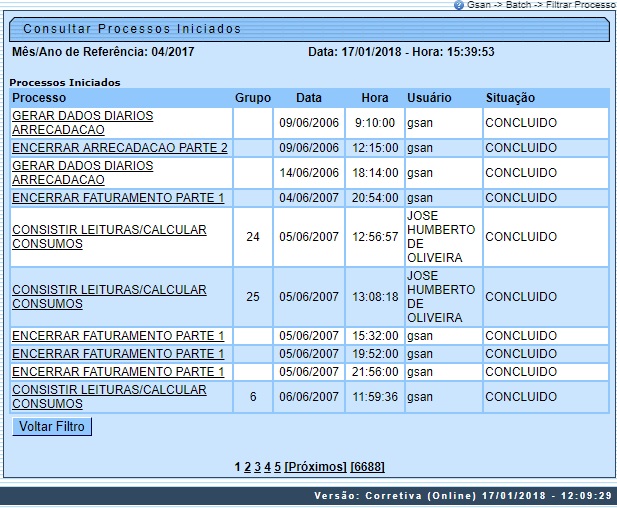The image size is (617, 508).
Task: Click the Data: 17/01/2018 - Hora: 15:39:53 text
Action: pos(401,52)
